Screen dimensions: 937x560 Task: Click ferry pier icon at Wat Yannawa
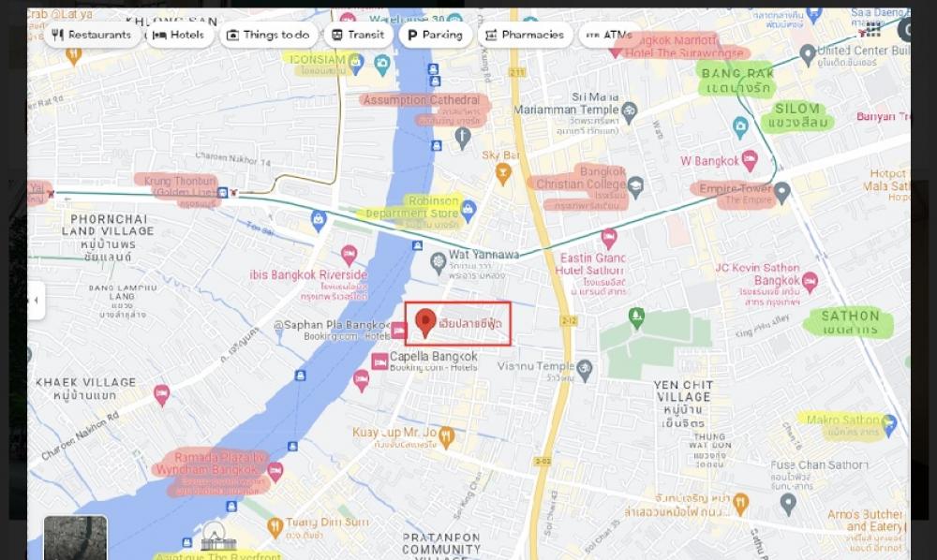coord(418,245)
